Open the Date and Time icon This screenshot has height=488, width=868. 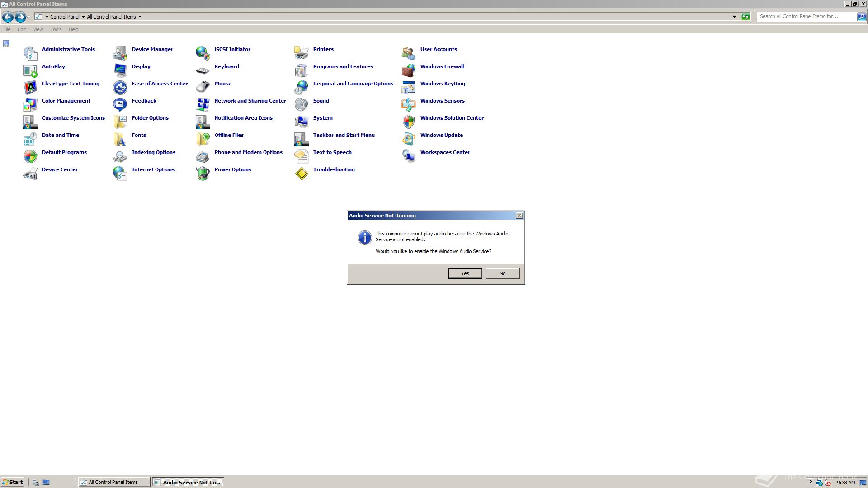(x=30, y=139)
